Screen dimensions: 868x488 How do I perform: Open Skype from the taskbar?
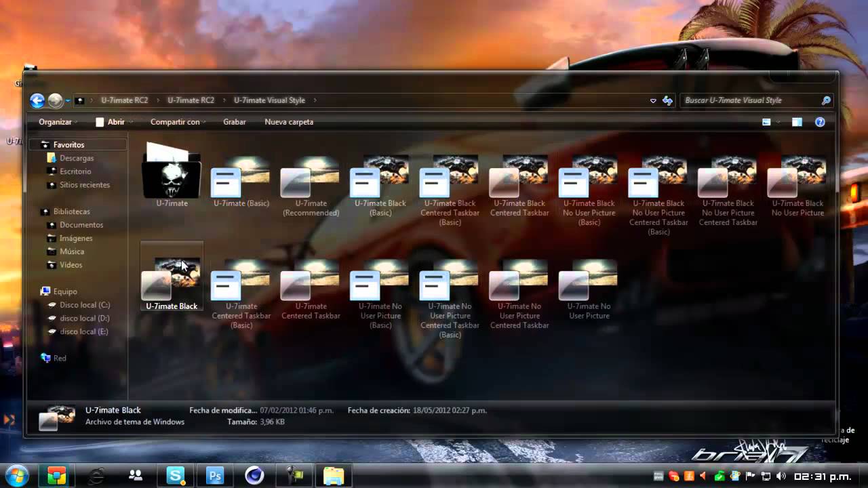click(x=176, y=476)
